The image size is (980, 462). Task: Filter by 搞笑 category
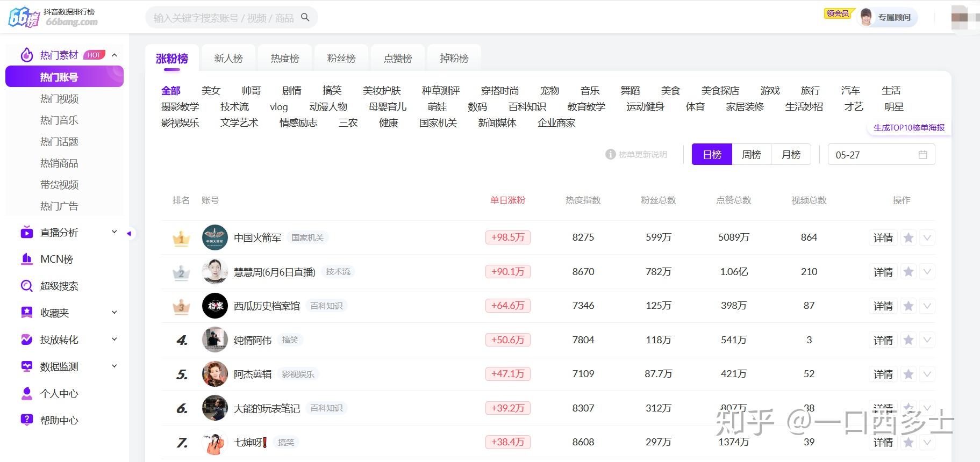[332, 91]
